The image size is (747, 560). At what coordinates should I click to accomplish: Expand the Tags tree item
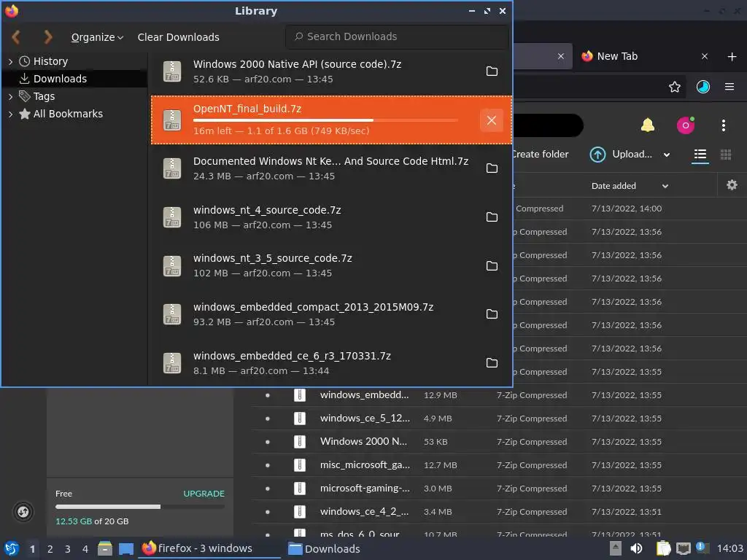tap(10, 96)
